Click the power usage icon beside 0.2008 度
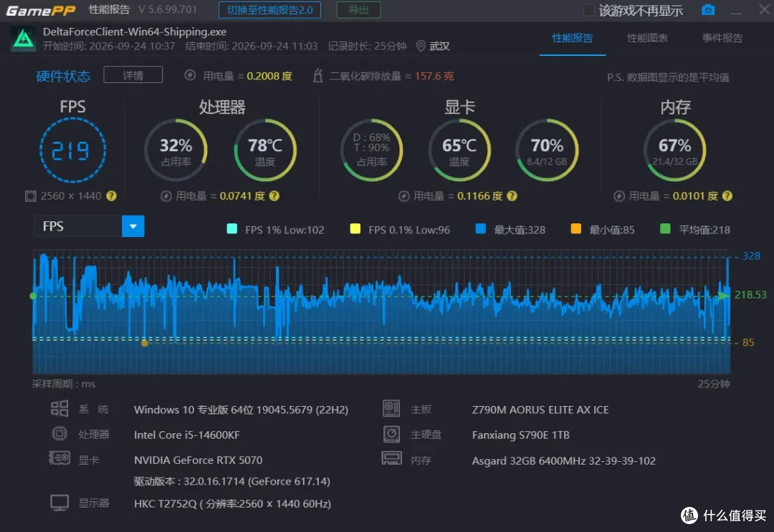This screenshot has width=774, height=532. click(x=190, y=75)
